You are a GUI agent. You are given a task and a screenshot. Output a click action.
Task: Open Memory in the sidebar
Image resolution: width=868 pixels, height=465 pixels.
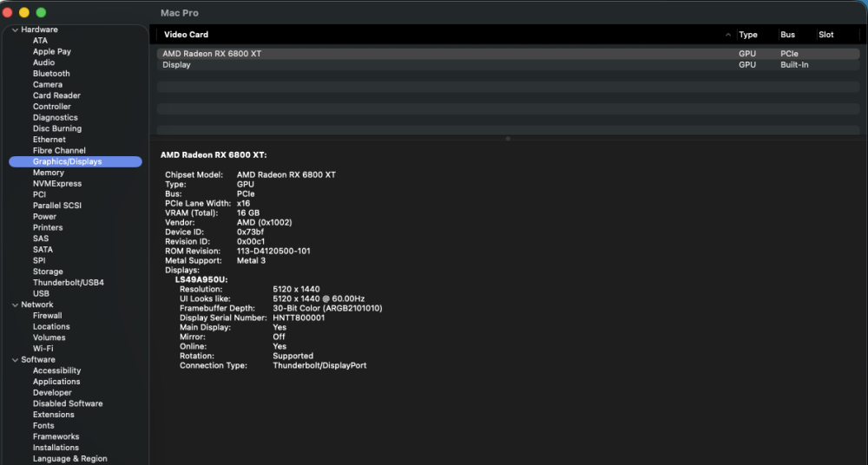pyautogui.click(x=48, y=173)
